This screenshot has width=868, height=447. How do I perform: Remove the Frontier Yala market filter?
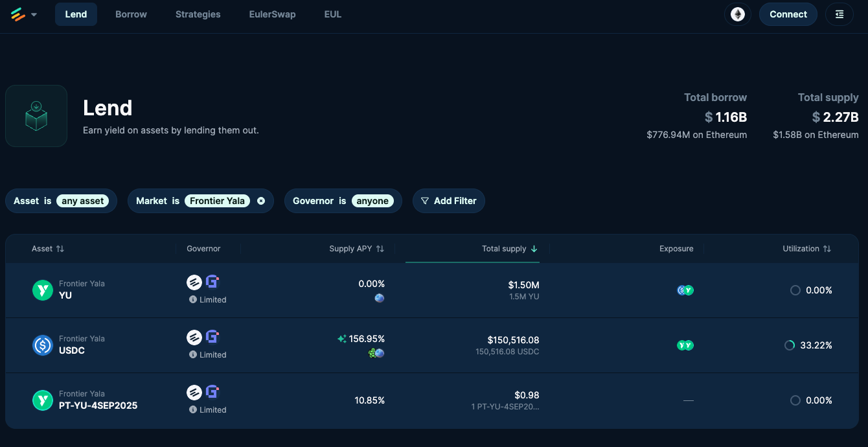pyautogui.click(x=261, y=201)
